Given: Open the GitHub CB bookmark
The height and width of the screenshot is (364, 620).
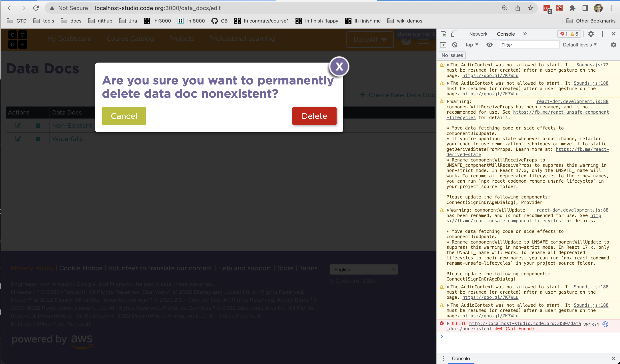Looking at the screenshot, I should 219,21.
